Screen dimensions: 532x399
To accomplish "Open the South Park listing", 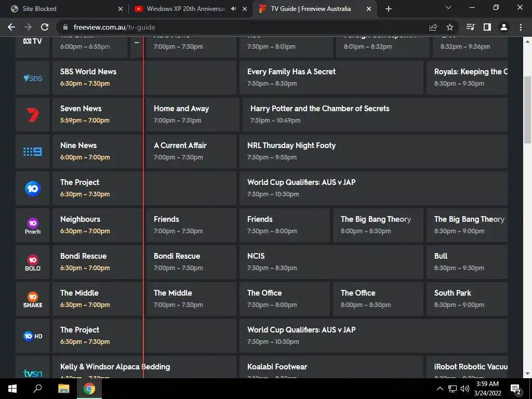I will pos(467,299).
